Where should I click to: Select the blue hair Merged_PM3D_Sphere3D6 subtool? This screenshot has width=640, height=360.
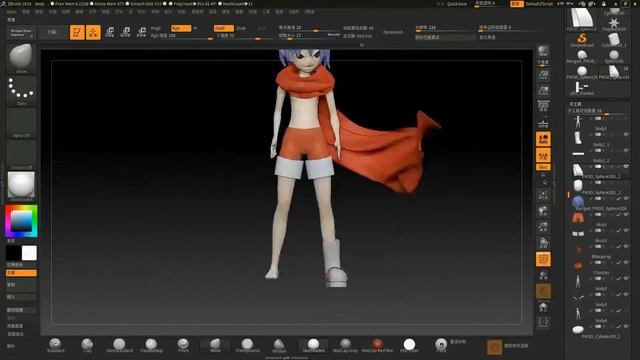[598, 202]
